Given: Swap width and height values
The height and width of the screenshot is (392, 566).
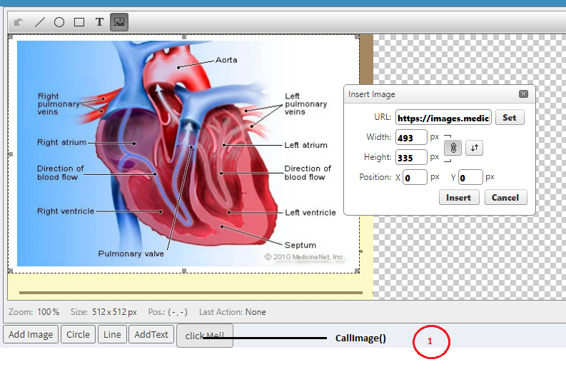Looking at the screenshot, I should (x=475, y=148).
